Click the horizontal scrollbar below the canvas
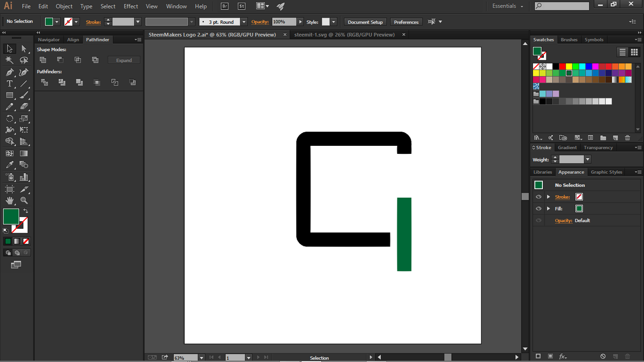Image resolution: width=644 pixels, height=362 pixels. 448,357
